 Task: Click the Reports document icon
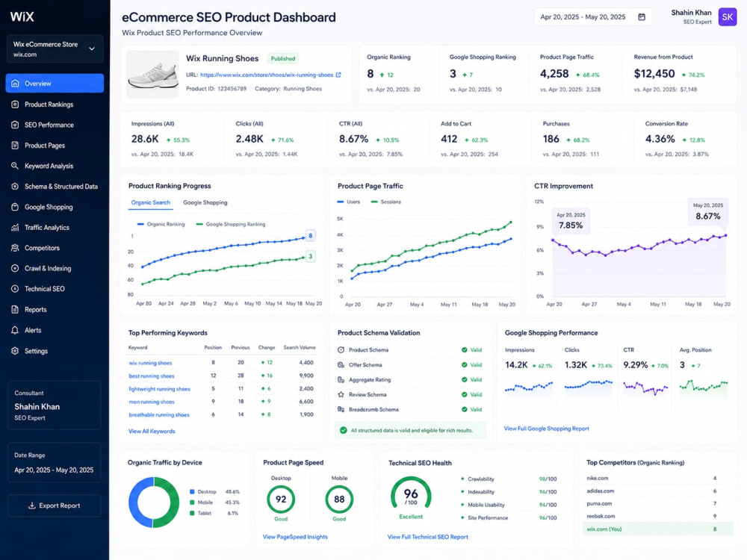[15, 310]
